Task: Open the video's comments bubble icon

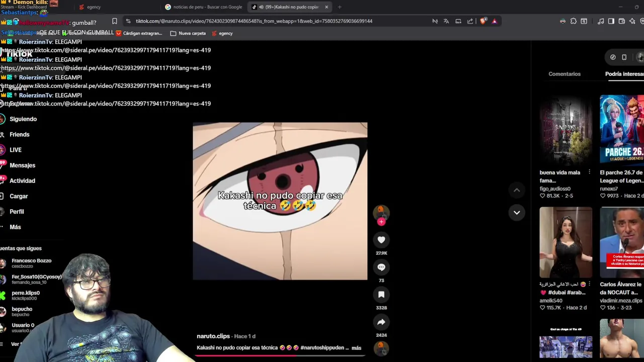Action: pos(381,267)
